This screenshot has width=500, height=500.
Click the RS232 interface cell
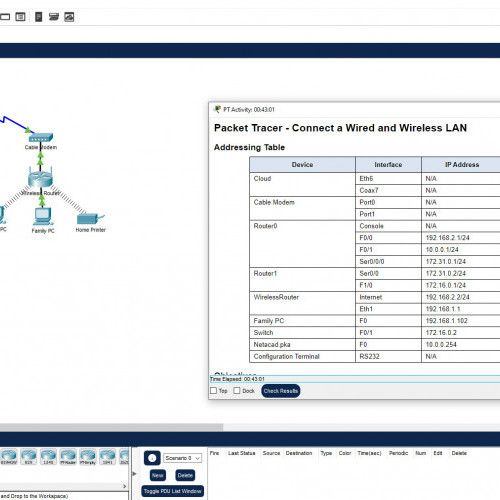click(388, 356)
